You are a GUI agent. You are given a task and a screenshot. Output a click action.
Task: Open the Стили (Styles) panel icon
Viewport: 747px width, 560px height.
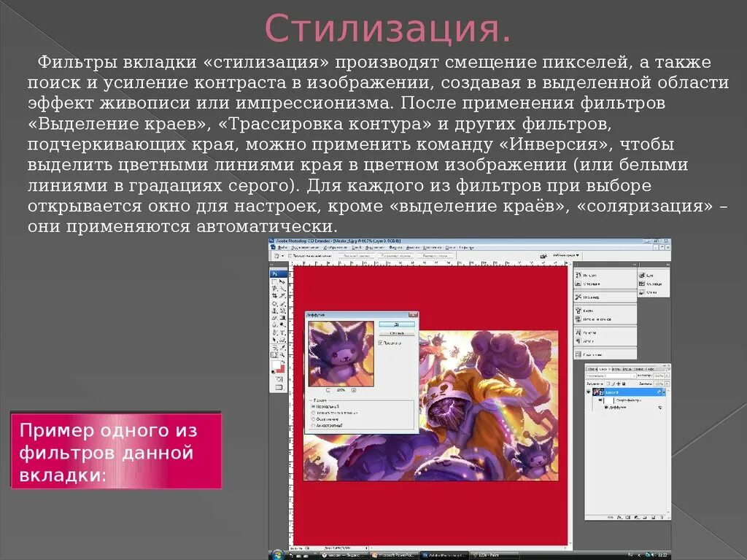click(642, 292)
